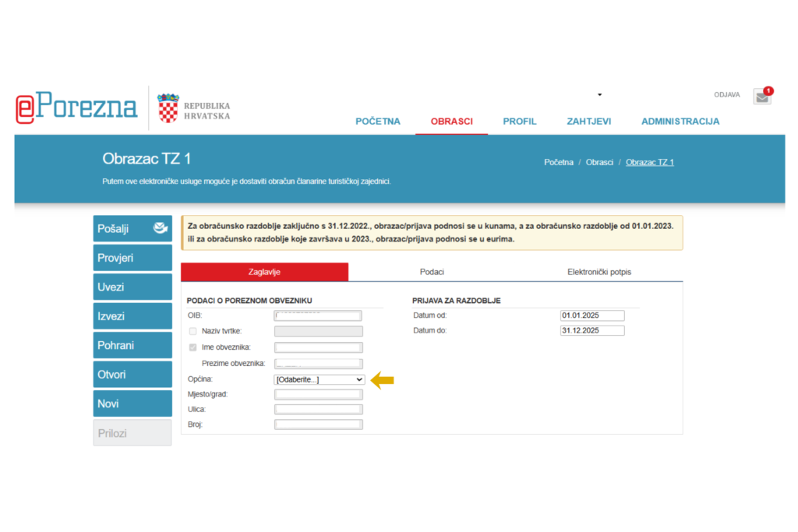Click the Ulica input field
The width and height of the screenshot is (798, 532).
(318, 410)
